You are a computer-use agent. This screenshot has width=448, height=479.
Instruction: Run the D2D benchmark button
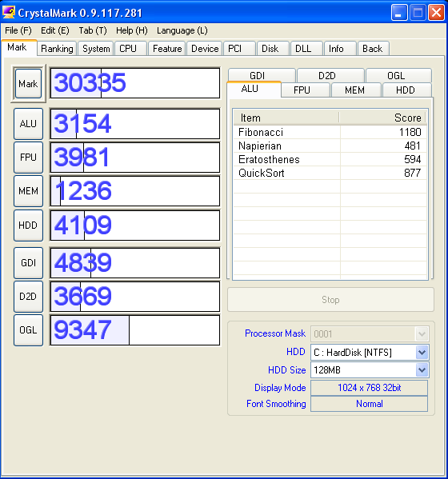(28, 297)
